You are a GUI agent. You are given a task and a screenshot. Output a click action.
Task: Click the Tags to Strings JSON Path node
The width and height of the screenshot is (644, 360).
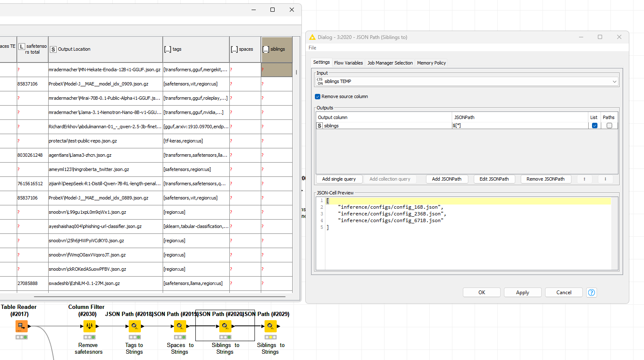(x=134, y=326)
